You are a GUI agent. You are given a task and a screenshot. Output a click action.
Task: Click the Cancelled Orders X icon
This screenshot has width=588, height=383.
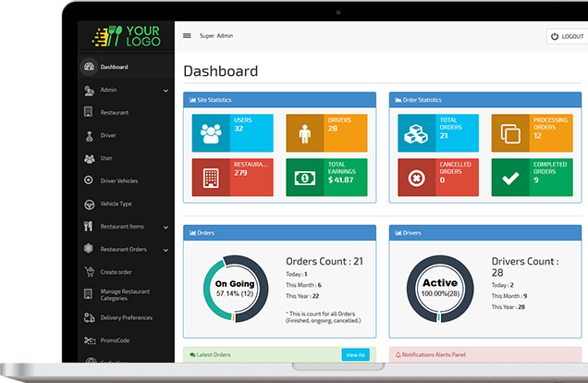pyautogui.click(x=417, y=178)
